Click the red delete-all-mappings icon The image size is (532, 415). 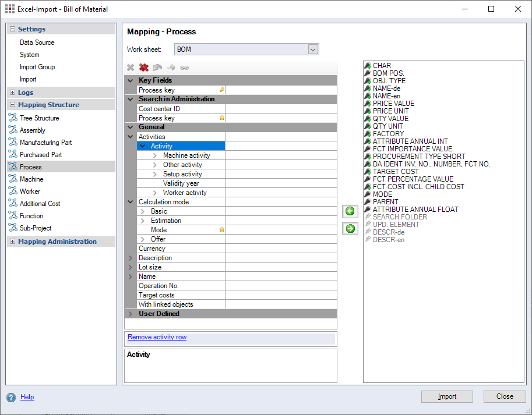point(144,68)
